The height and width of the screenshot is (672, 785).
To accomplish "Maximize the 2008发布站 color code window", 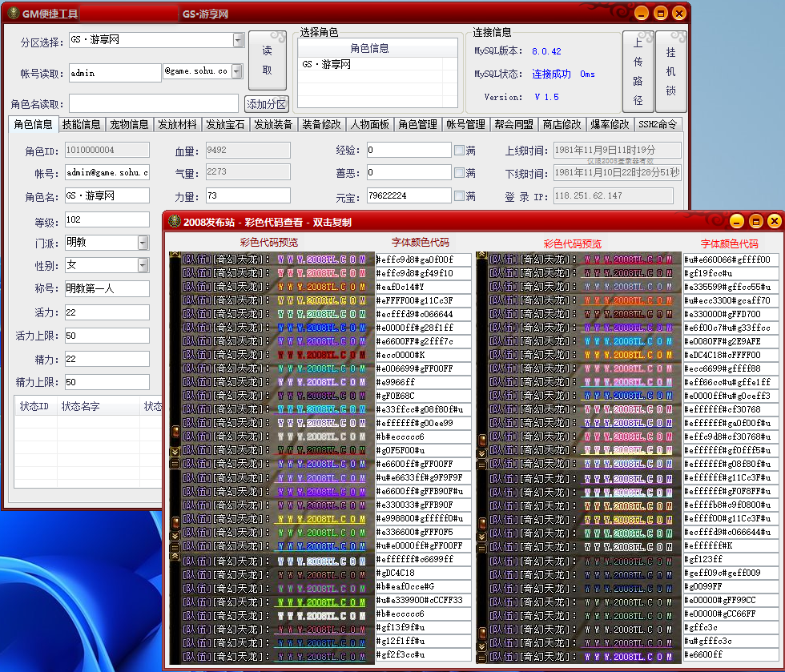I will pyautogui.click(x=756, y=222).
